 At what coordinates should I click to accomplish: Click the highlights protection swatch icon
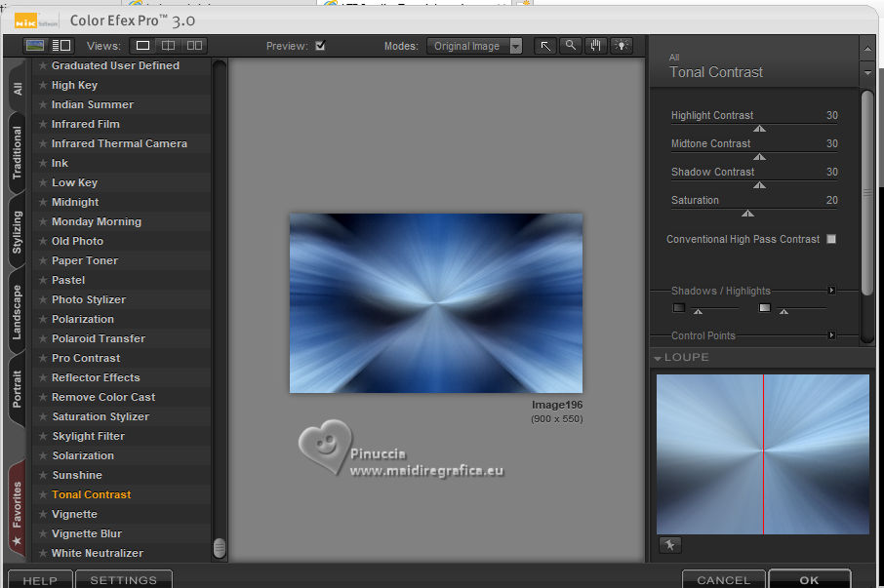click(765, 307)
